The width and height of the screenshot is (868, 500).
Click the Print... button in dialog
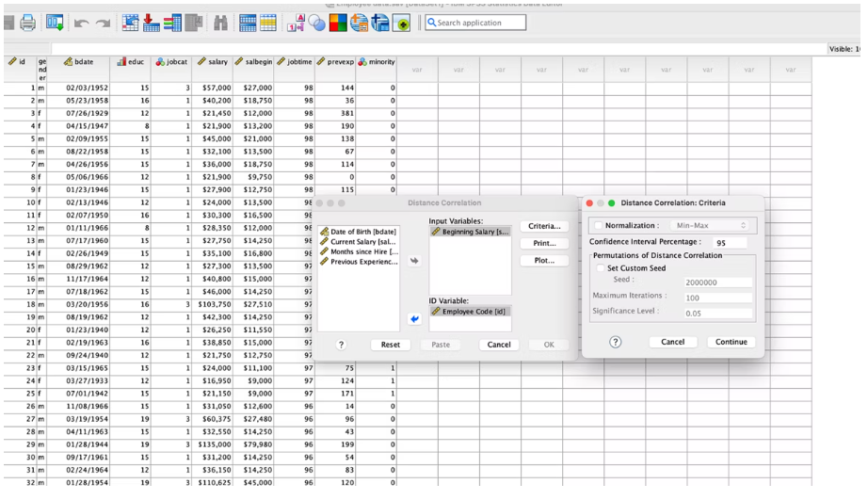click(x=544, y=243)
